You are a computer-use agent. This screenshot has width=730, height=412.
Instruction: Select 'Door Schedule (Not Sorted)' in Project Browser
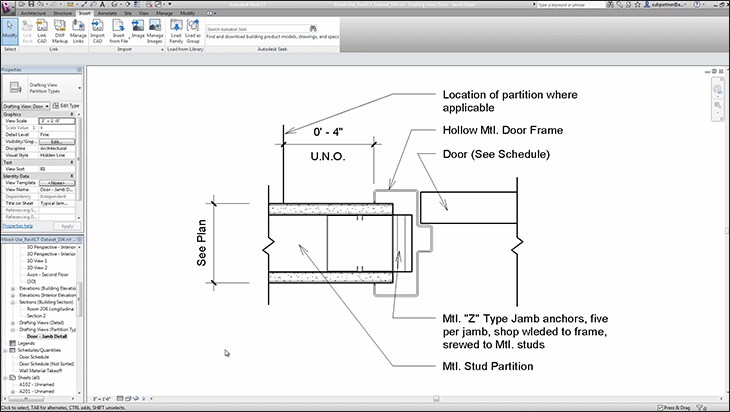[47, 364]
